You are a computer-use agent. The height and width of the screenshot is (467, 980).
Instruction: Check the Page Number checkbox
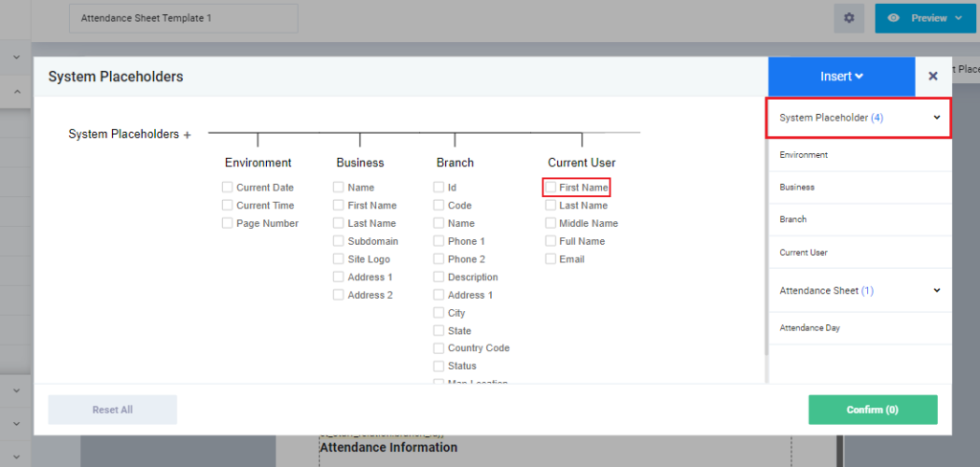(x=227, y=223)
